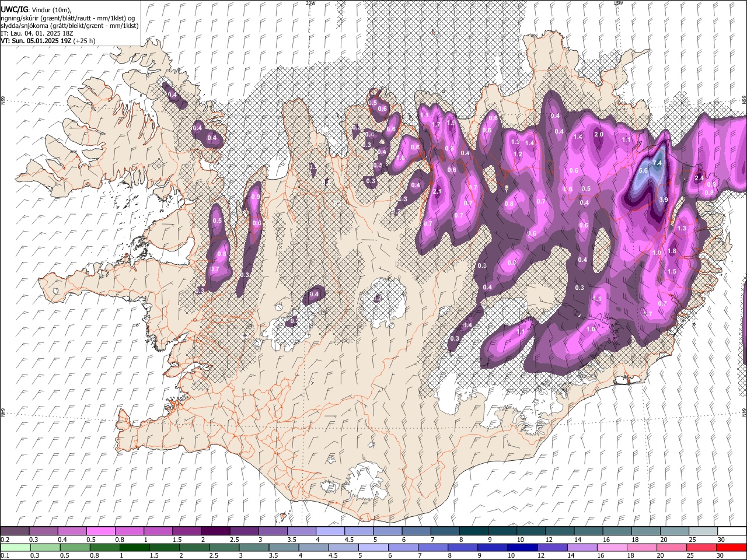Viewport: 747px width, 560px height.
Task: Select the 0.1 pale green rain legend swatch
Action: (15, 547)
